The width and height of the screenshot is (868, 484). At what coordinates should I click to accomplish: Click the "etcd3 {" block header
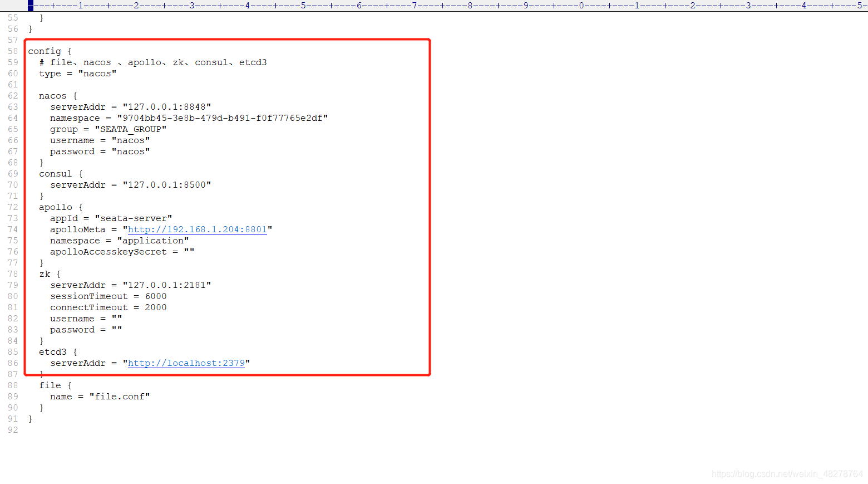[x=58, y=352]
